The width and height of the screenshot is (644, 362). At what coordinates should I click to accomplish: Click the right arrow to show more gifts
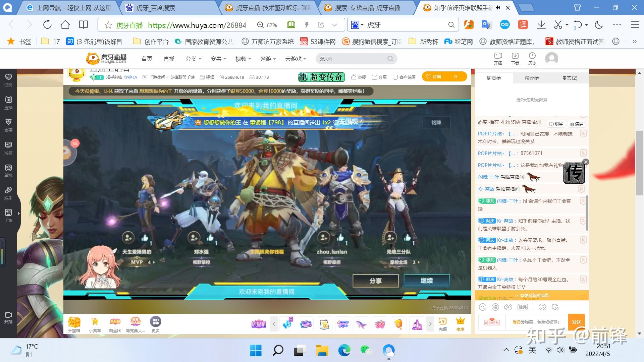point(430,324)
